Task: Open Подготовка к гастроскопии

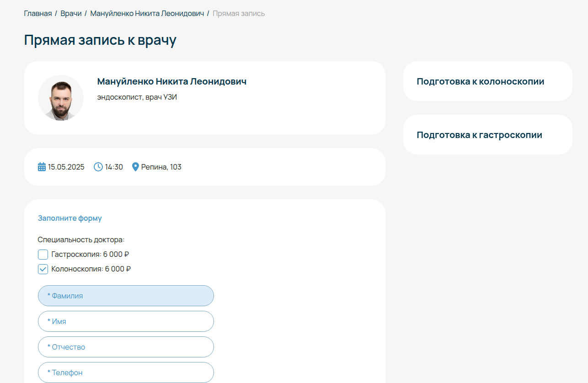Action: click(x=479, y=134)
